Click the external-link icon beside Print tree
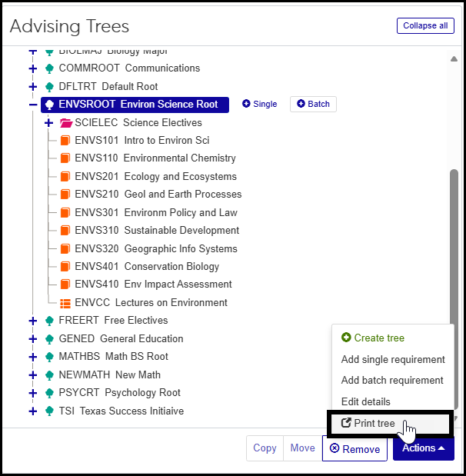Screen dimensions: 466x476 [346, 423]
